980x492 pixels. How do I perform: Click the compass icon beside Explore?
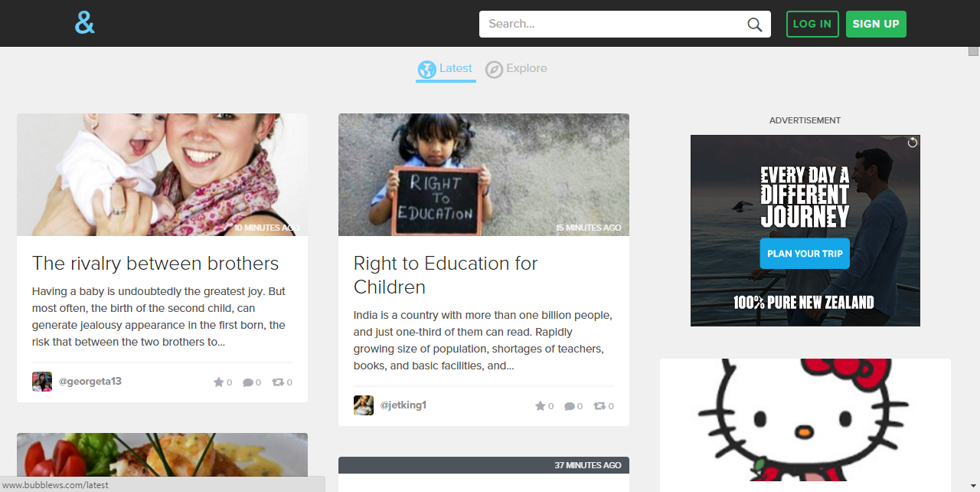coord(494,70)
